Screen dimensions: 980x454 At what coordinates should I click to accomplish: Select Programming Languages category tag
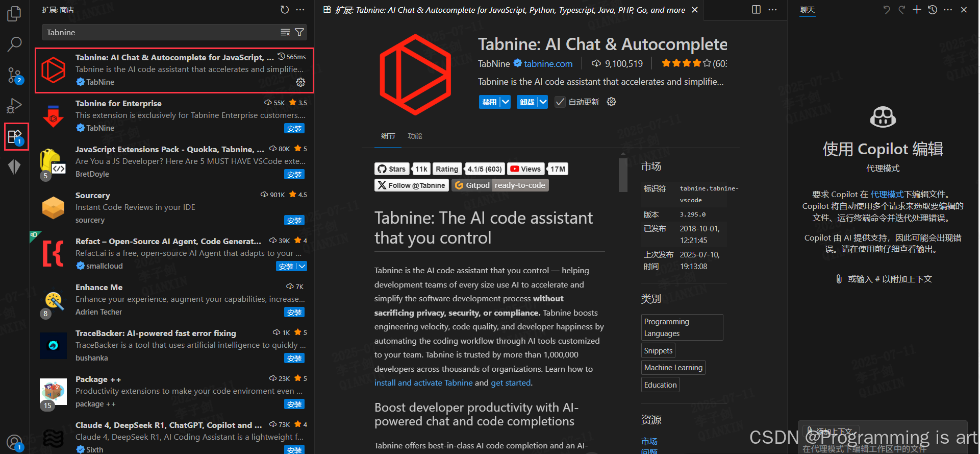pos(682,327)
